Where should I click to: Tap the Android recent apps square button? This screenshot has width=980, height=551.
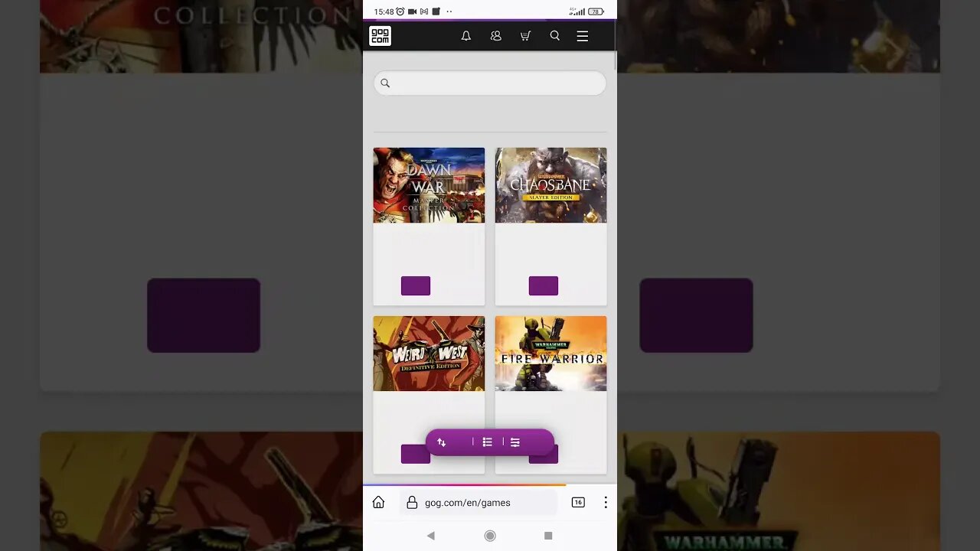tap(548, 536)
